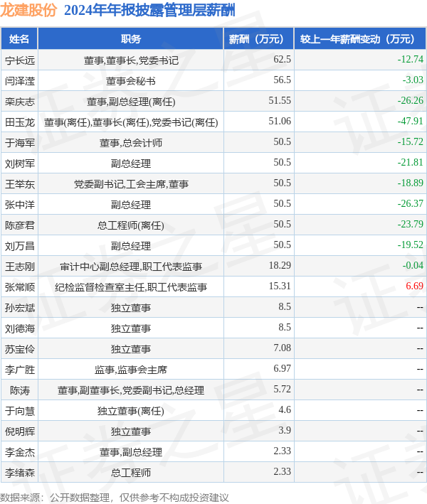Click change value -3.03
This screenshot has width=427, height=504.
tap(413, 80)
